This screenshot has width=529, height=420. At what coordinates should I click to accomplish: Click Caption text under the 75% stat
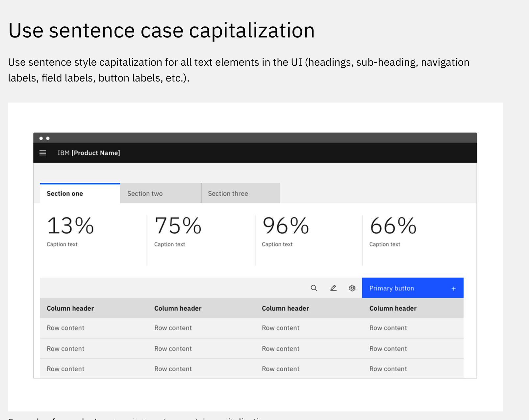[x=169, y=244]
